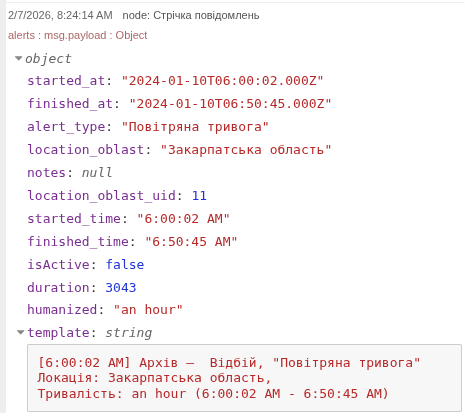Select the value "6:00:02 AM" of started_time
This screenshot has width=465, height=413.
[183, 219]
